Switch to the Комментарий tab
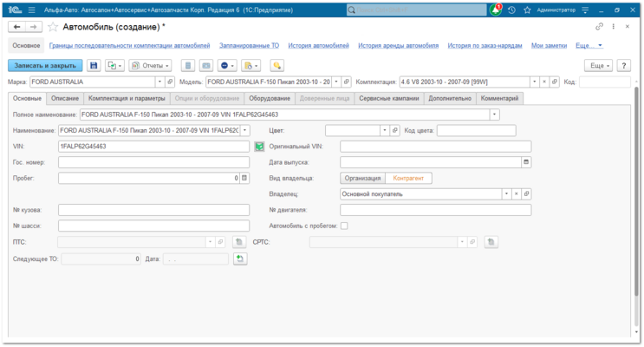Screen dimensions: 644x347 [499, 98]
